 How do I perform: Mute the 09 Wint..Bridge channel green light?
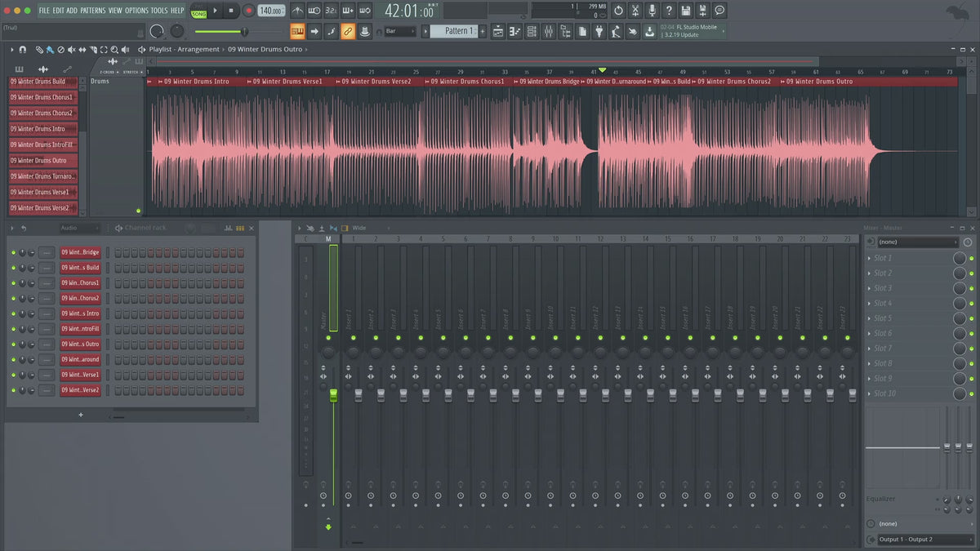click(13, 252)
